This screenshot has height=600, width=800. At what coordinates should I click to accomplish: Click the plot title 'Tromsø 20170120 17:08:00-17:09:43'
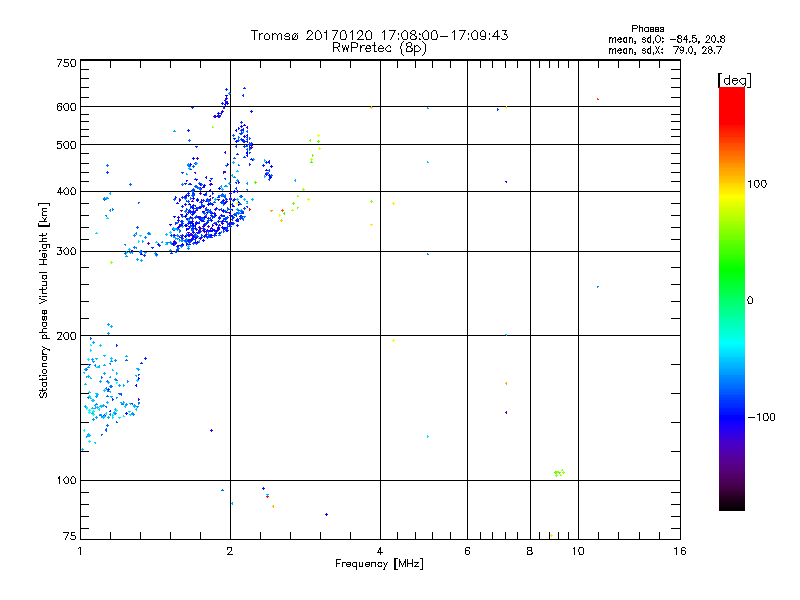(x=379, y=35)
